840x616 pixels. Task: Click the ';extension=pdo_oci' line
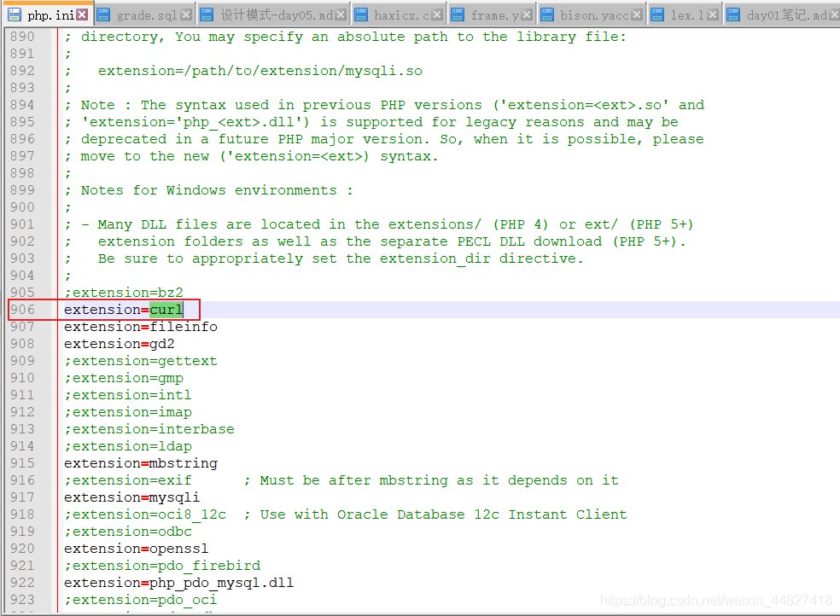click(141, 600)
